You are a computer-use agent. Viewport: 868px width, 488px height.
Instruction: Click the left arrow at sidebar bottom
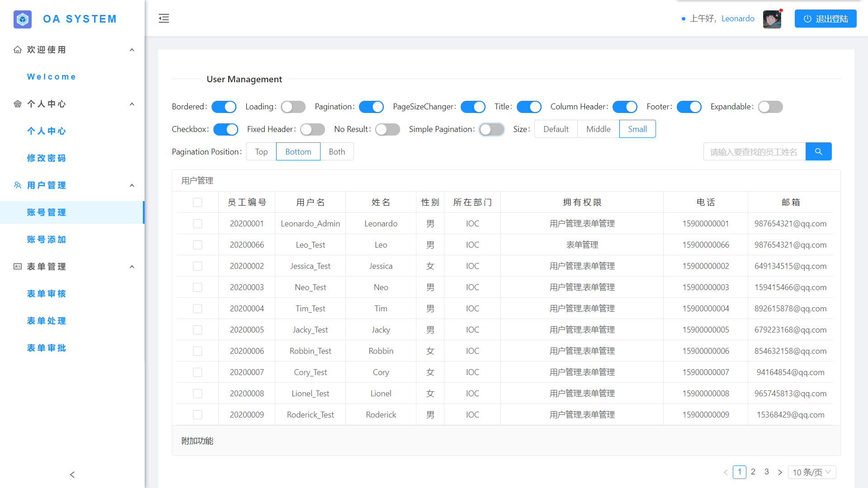[72, 474]
